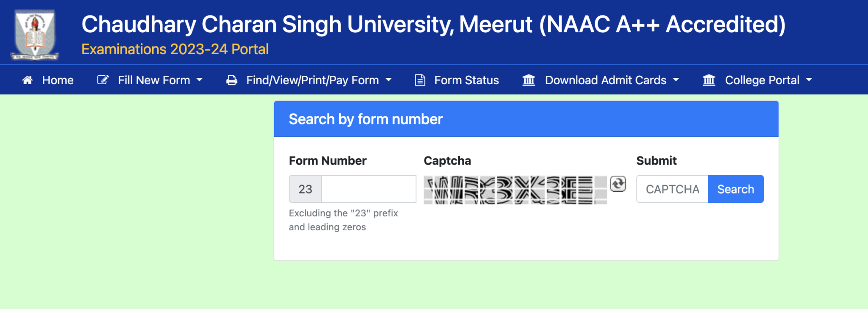Click the printer icon in the navbar
868x309 pixels.
point(232,80)
